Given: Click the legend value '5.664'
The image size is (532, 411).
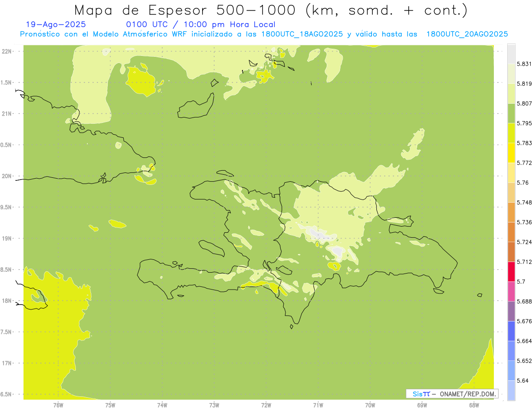Looking at the screenshot, I should (524, 341).
